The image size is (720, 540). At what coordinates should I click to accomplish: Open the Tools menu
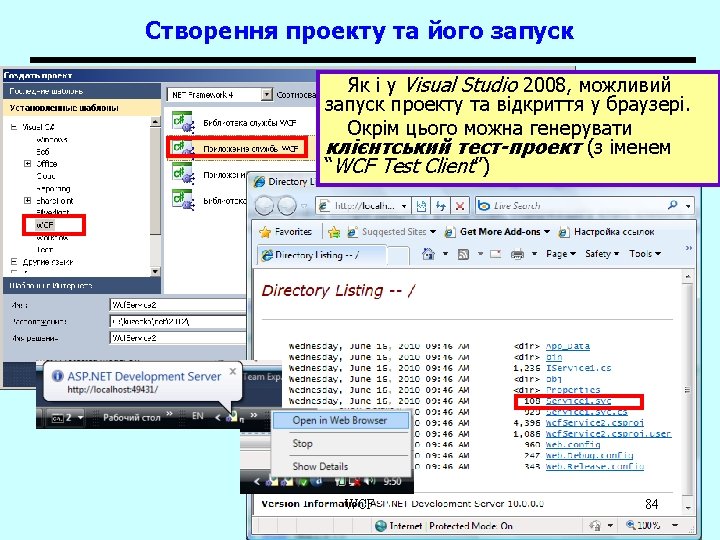pos(645,253)
